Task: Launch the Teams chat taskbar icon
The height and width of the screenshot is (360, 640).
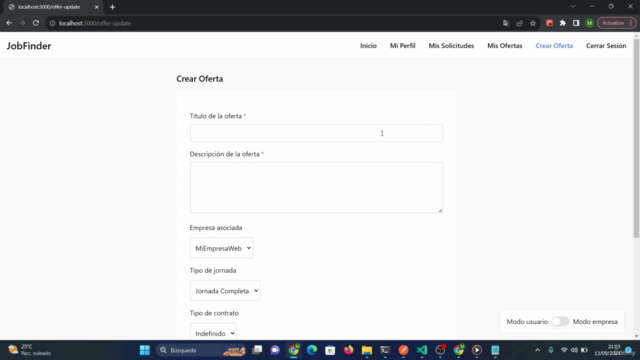Action: coord(276,350)
